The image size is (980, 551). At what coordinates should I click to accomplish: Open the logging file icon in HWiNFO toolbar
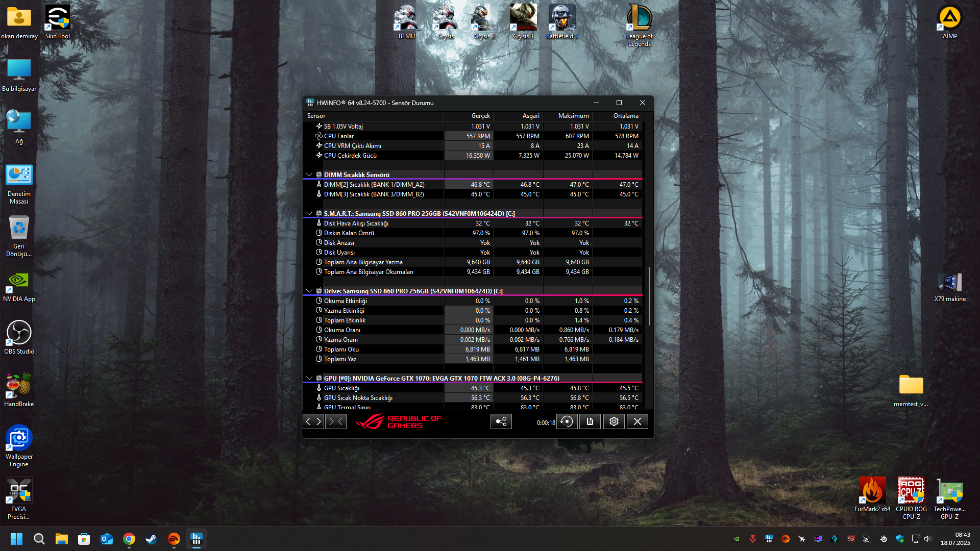[x=590, y=421]
